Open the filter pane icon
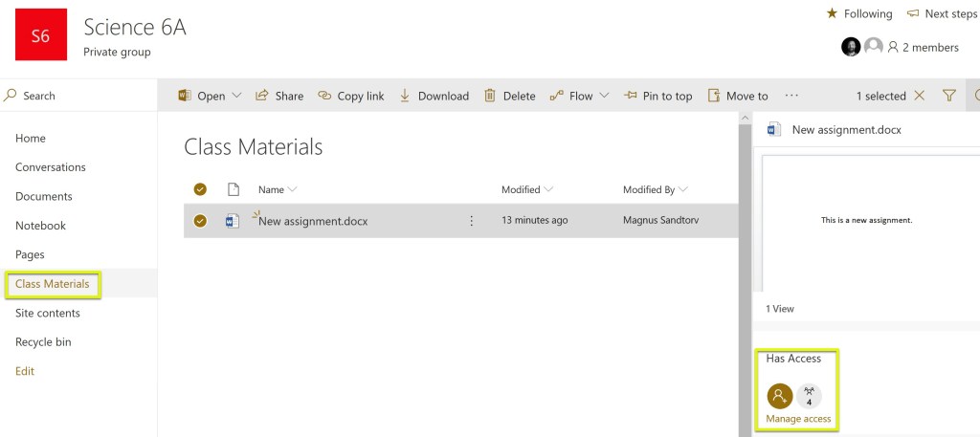Screen dimensions: 980x437 [x=948, y=96]
